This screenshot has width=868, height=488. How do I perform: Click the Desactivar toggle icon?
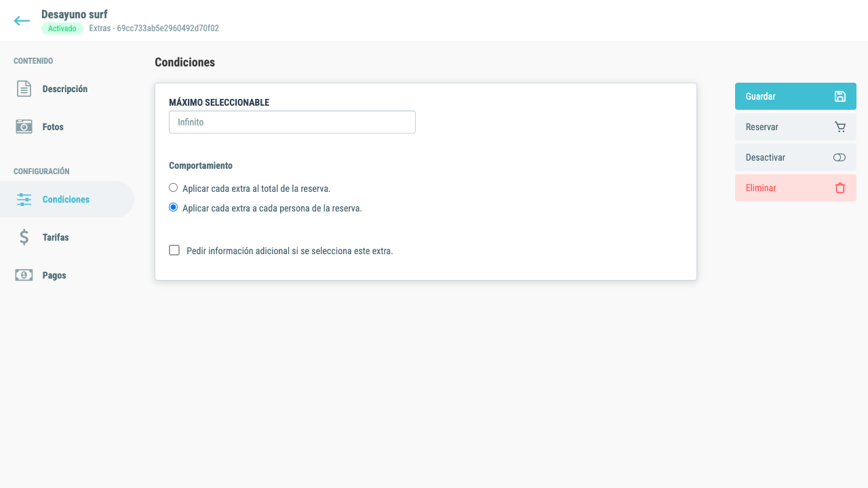(x=840, y=157)
